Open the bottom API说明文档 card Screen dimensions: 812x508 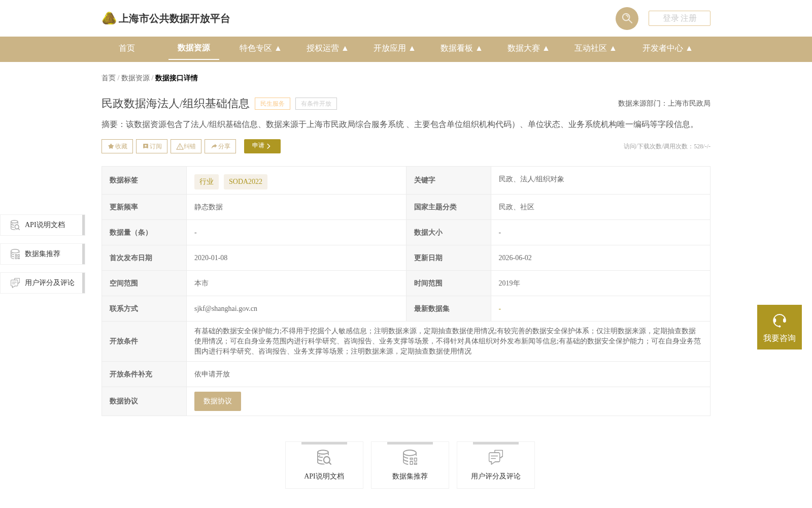click(x=324, y=465)
